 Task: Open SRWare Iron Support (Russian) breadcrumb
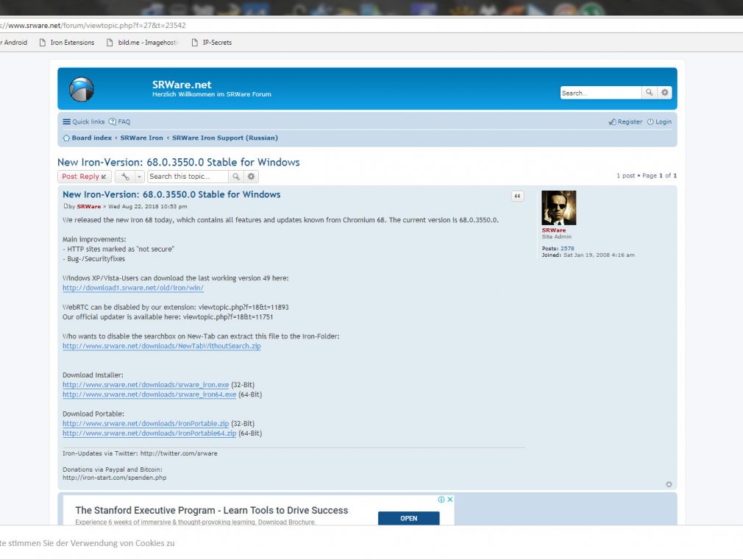(225, 138)
